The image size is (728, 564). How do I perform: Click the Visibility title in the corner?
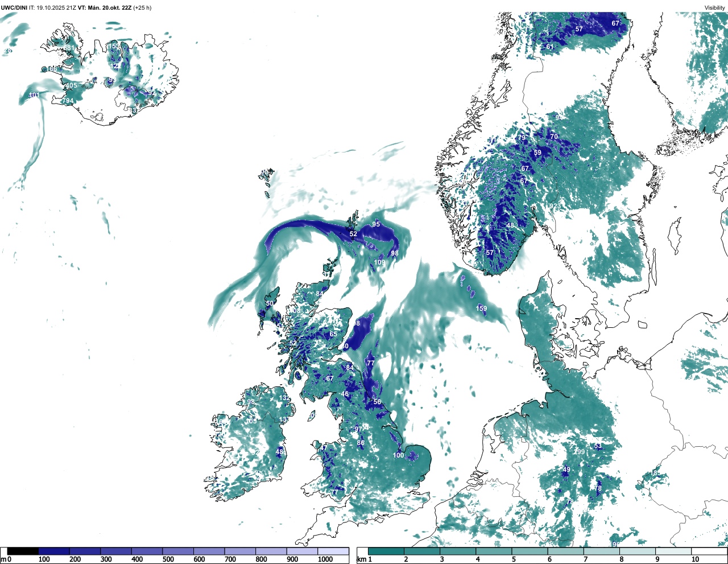715,8
